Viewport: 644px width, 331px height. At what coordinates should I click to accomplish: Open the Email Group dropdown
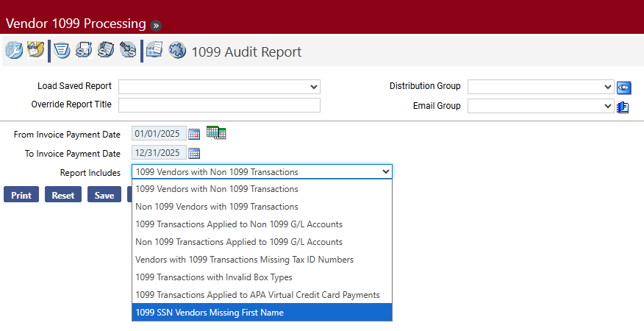540,106
